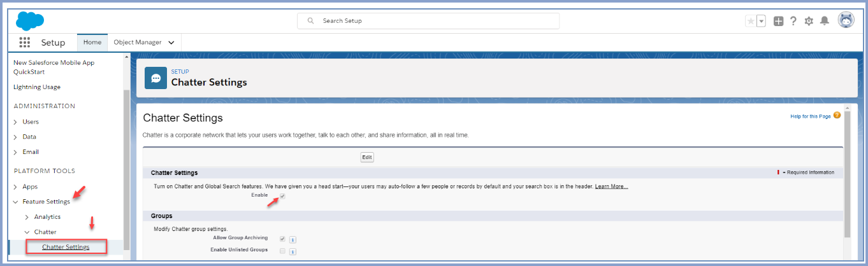The height and width of the screenshot is (266, 868).
Task: Click the Data sidebar item
Action: [x=29, y=137]
